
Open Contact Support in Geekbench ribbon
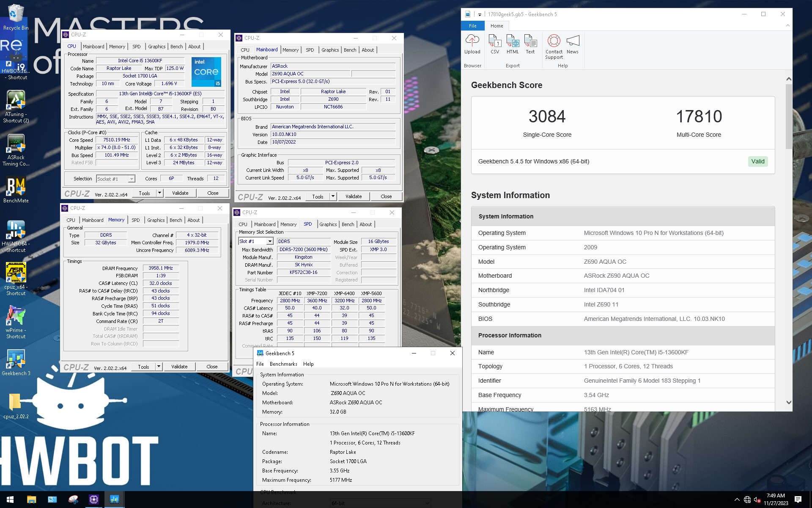554,47
